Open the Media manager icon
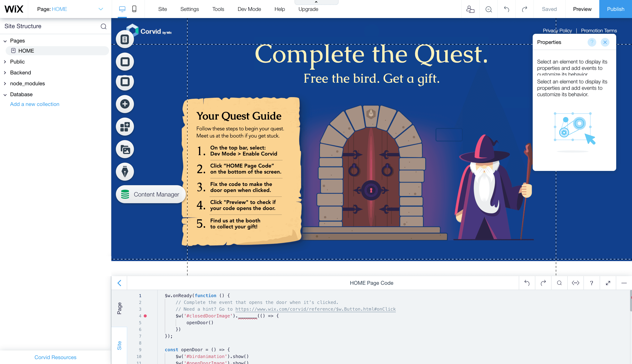Image resolution: width=632 pixels, height=364 pixels. (x=125, y=150)
